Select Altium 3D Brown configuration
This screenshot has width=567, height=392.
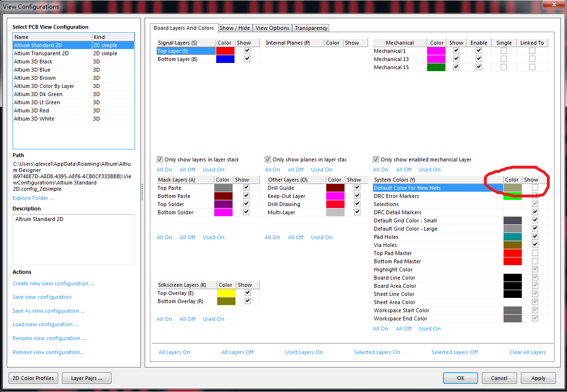[x=74, y=78]
